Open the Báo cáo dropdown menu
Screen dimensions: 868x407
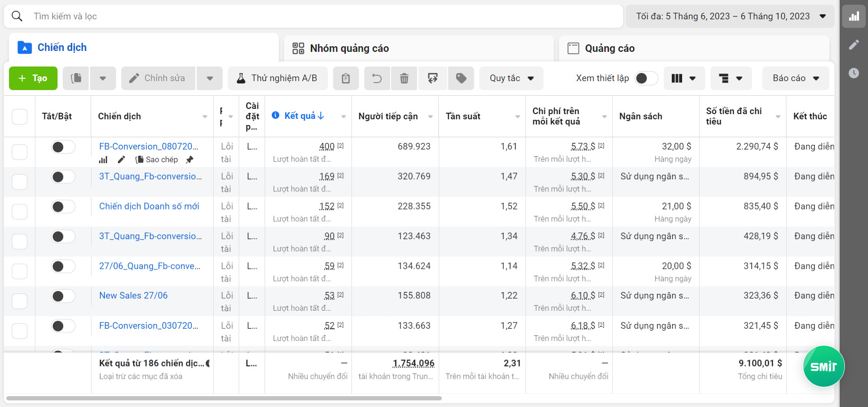pyautogui.click(x=796, y=78)
